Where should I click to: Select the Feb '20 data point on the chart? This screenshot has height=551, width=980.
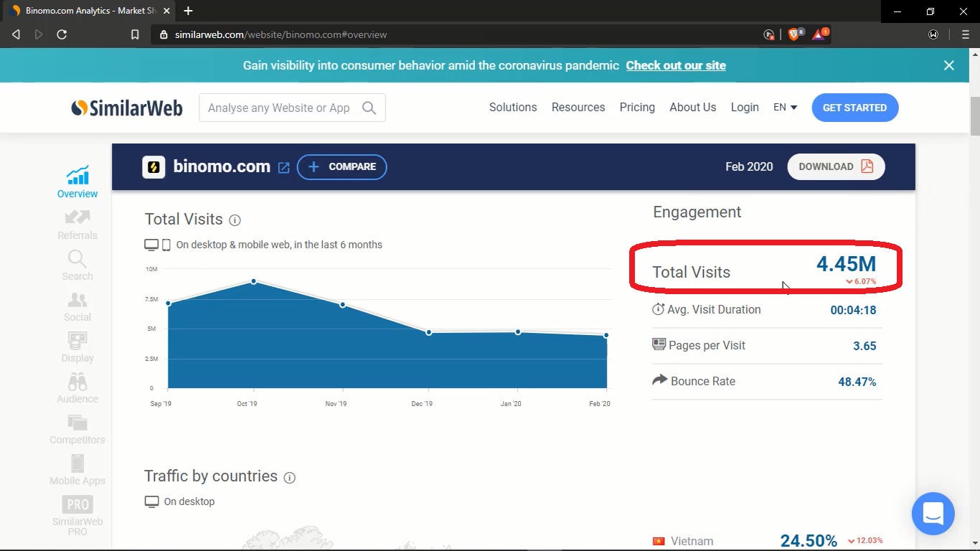pyautogui.click(x=606, y=335)
